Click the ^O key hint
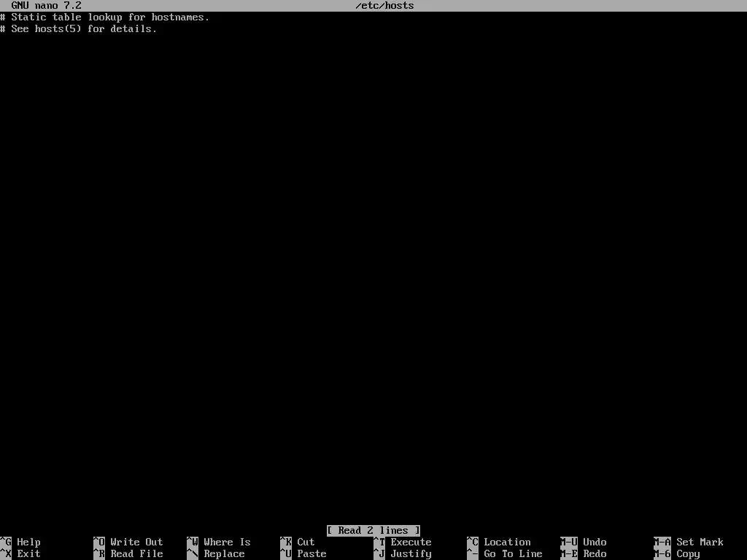Screen dimensions: 747x560 click(99, 542)
